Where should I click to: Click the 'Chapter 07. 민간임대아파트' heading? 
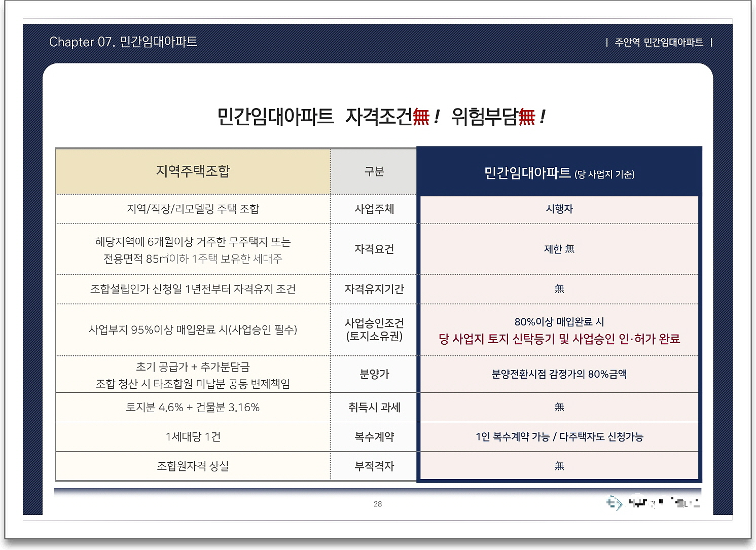(x=123, y=42)
